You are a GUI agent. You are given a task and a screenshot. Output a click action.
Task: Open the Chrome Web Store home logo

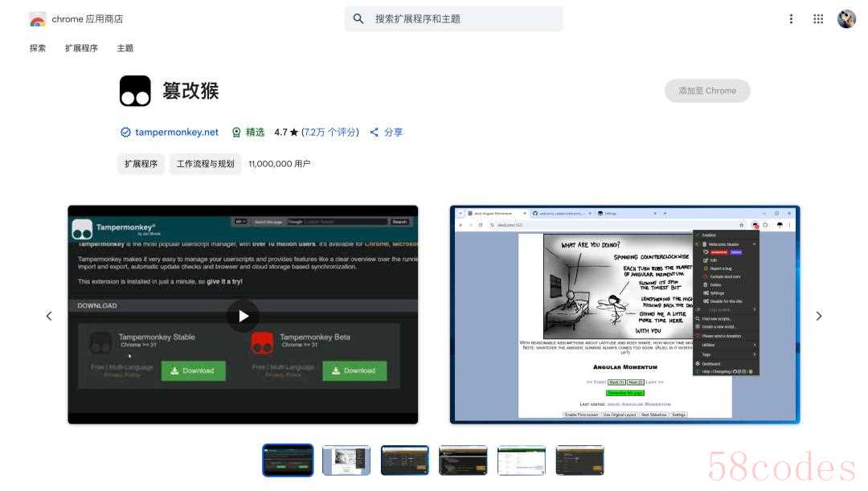coord(76,19)
